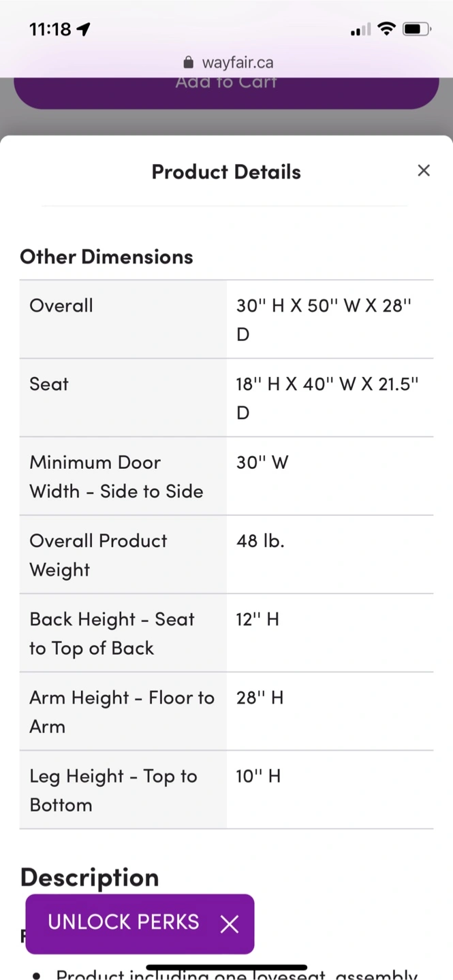Image resolution: width=453 pixels, height=980 pixels.
Task: Tap the location arrow next to time
Action: (84, 29)
